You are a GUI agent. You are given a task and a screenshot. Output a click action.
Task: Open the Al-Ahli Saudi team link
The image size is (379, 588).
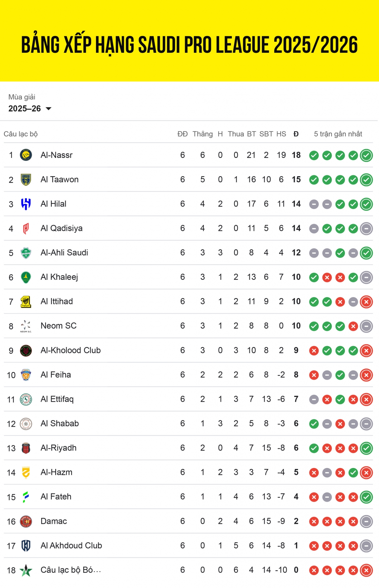click(64, 253)
